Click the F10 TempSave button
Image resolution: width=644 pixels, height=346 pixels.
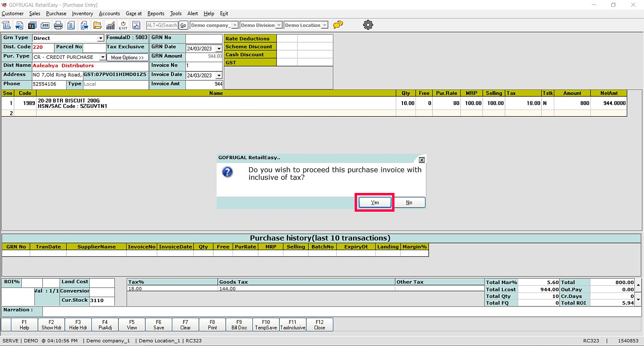point(266,325)
